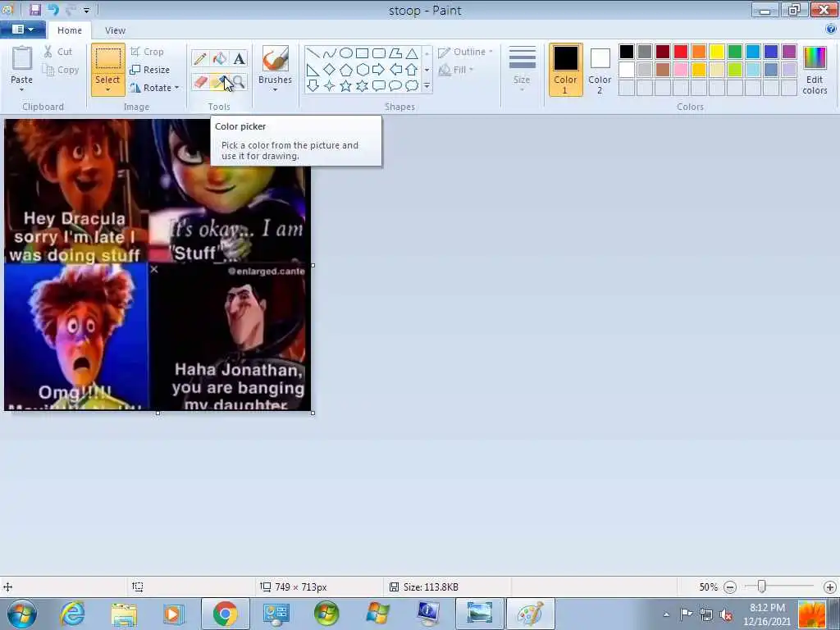Viewport: 840px width, 630px height.
Task: Click the Resize button
Action: pos(150,70)
